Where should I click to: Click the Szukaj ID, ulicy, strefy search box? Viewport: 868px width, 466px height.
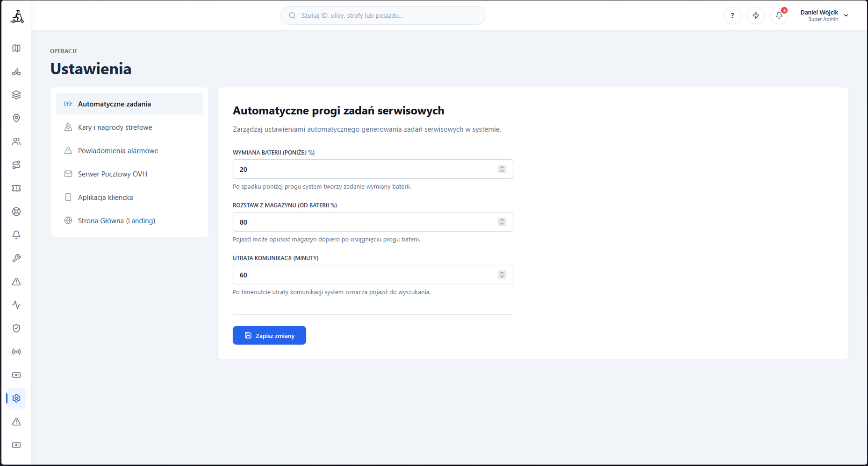point(383,15)
